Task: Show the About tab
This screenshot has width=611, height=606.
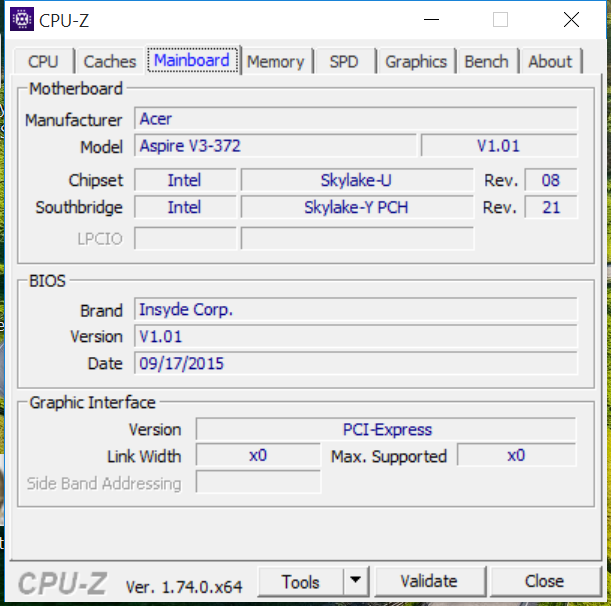Action: click(550, 62)
